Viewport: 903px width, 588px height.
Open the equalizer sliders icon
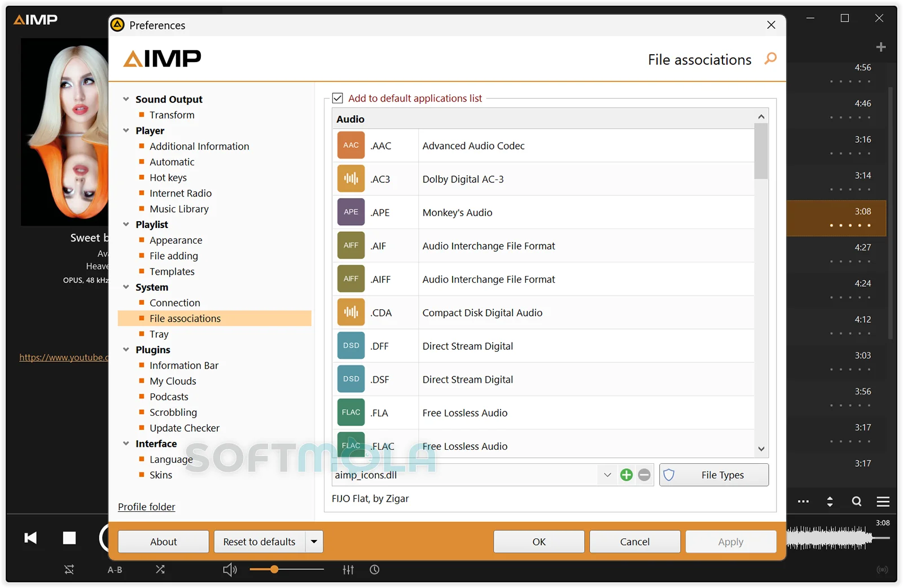click(x=348, y=570)
